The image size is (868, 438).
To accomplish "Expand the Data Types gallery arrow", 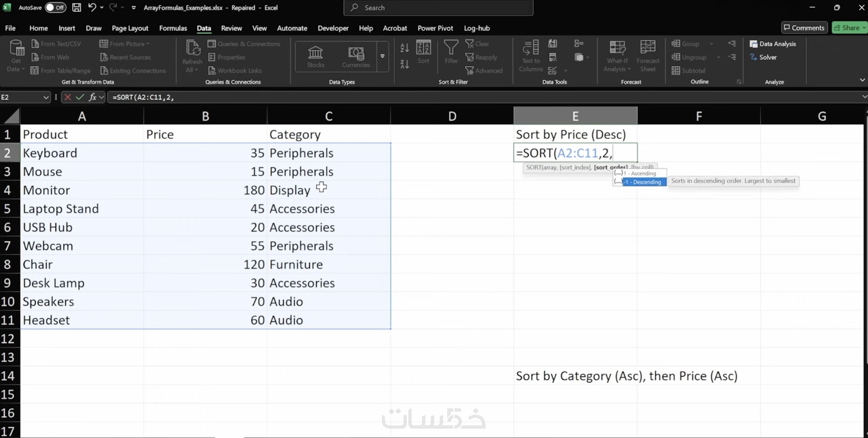I will 382,56.
